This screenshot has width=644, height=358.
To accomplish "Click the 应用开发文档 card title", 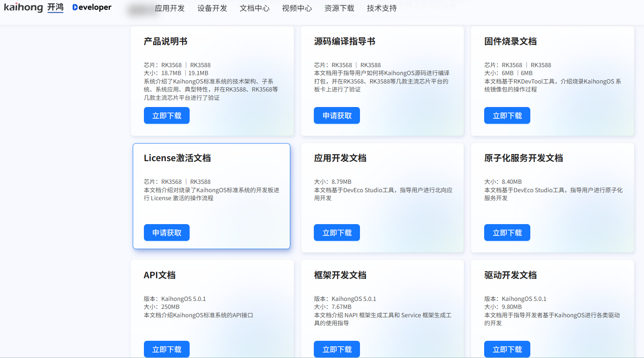I will click(340, 158).
